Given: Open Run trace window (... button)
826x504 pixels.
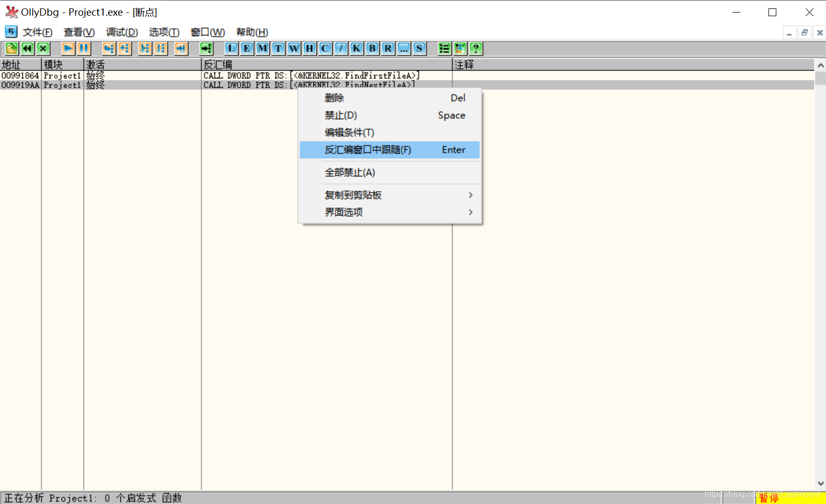Looking at the screenshot, I should (x=404, y=49).
